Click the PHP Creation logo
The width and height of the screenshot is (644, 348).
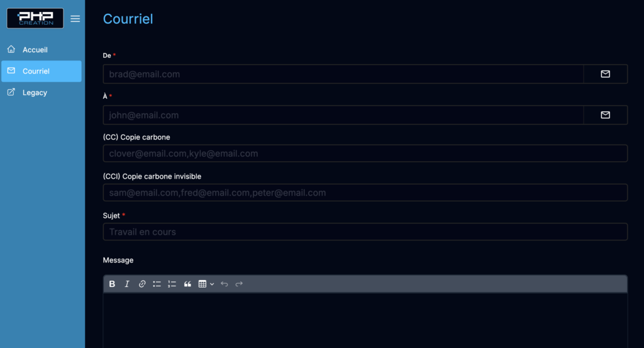(x=35, y=18)
